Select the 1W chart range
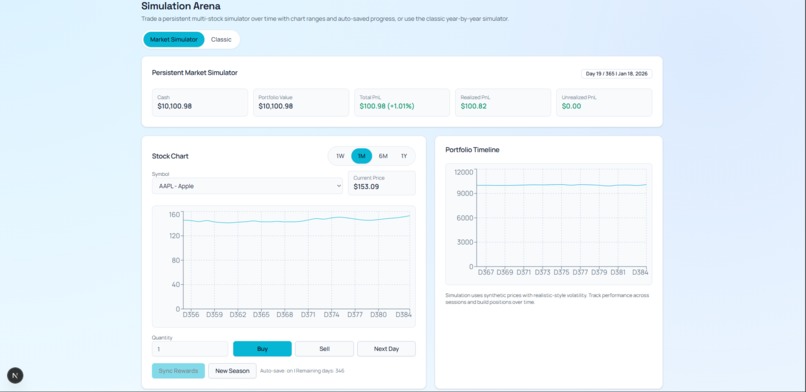The width and height of the screenshot is (806, 392). pyautogui.click(x=340, y=156)
